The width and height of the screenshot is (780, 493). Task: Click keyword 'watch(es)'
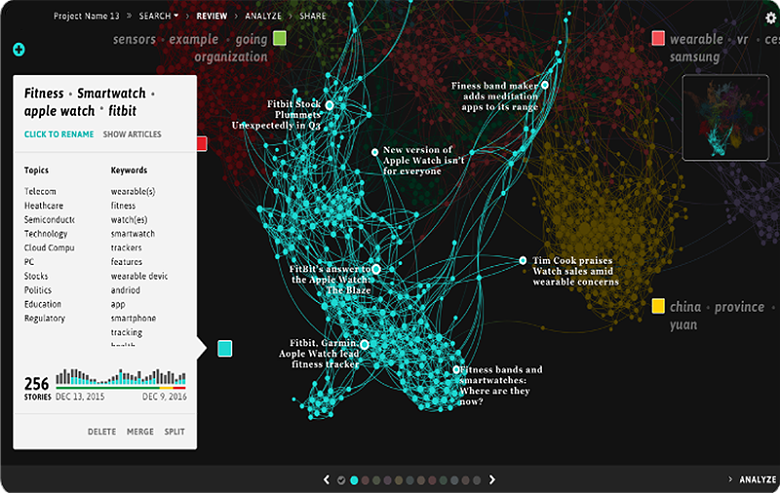[129, 219]
